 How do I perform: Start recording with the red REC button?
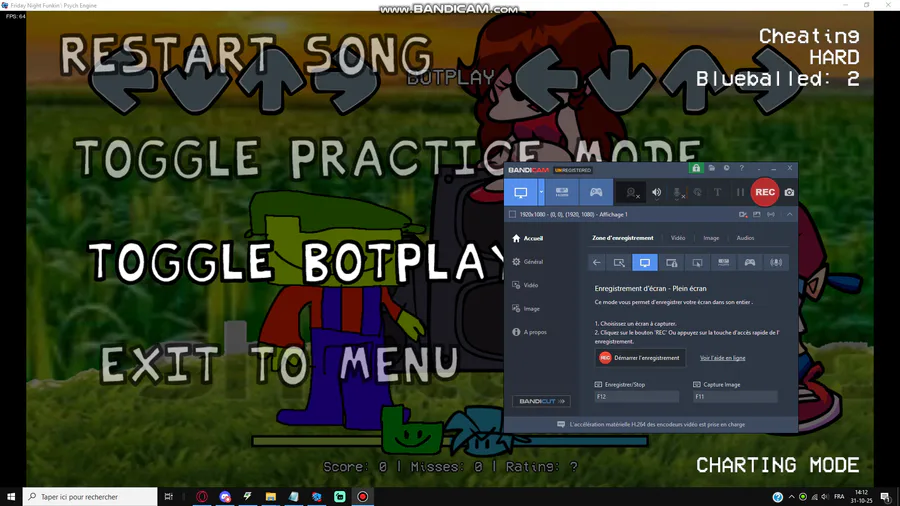tap(765, 192)
